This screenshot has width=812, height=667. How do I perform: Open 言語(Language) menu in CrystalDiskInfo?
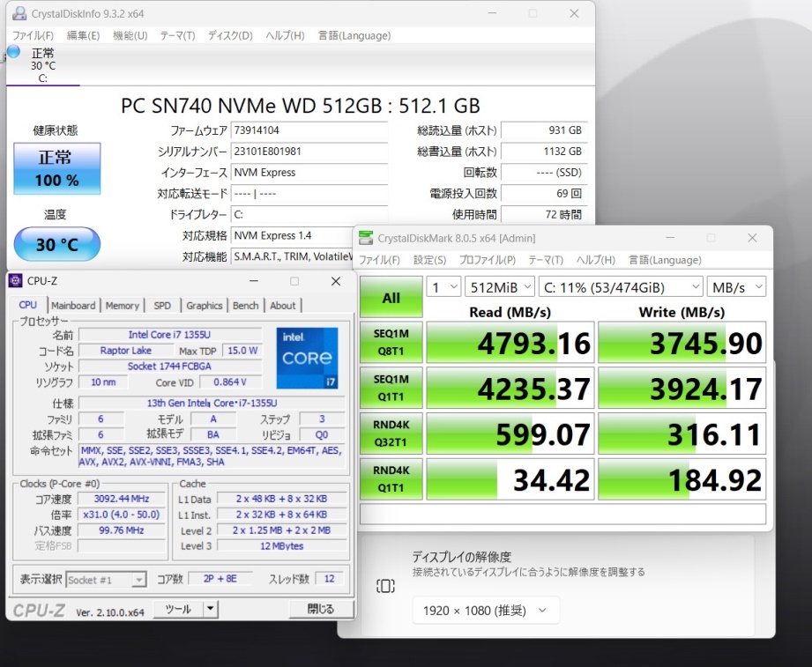click(354, 36)
